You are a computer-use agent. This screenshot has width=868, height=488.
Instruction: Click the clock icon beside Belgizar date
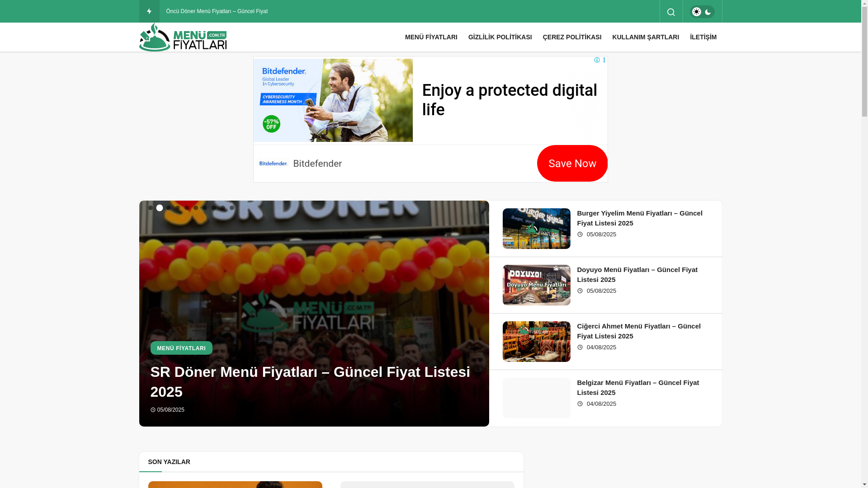click(x=580, y=404)
